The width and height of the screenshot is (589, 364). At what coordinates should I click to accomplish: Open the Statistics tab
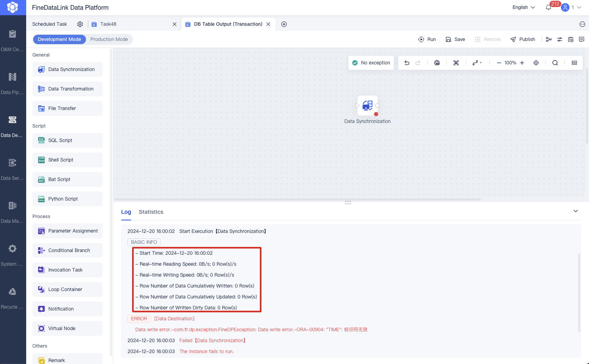coord(151,212)
